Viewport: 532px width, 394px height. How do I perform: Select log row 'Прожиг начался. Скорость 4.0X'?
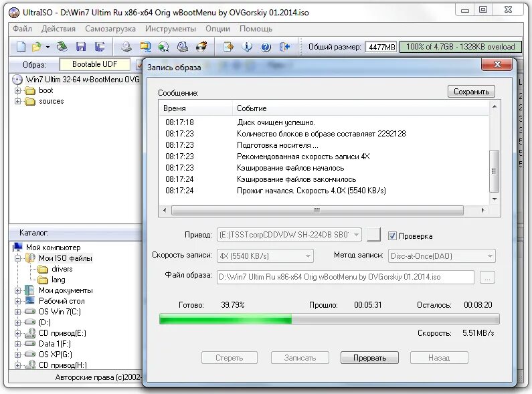click(x=324, y=191)
